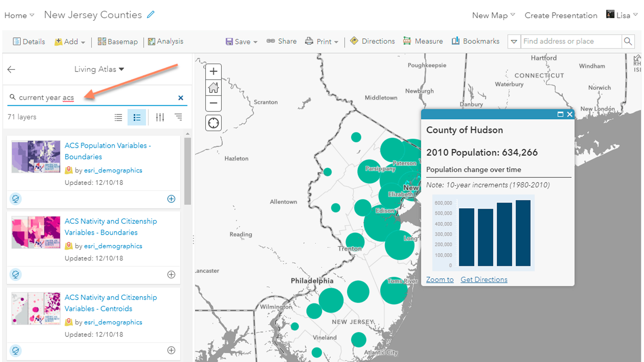Clear the current year acs search text

180,98
